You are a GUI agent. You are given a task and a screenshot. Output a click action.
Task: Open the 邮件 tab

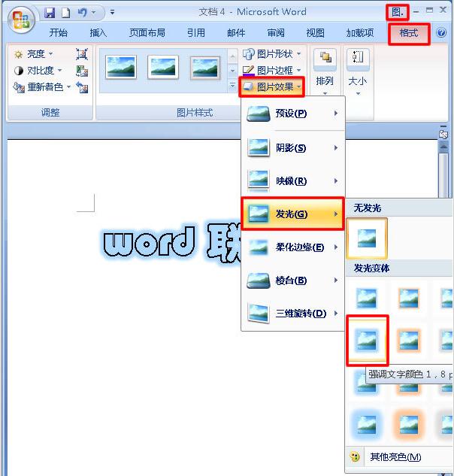tap(236, 32)
